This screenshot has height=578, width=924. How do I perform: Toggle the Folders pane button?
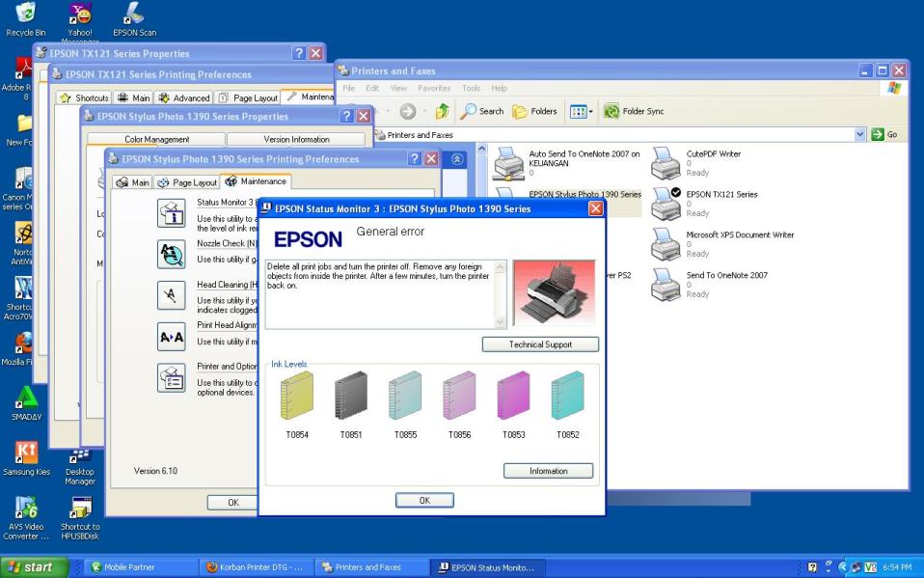coord(534,111)
